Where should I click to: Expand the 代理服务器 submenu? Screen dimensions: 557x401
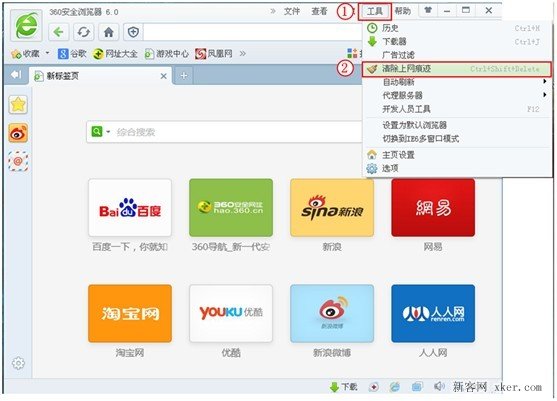click(458, 95)
